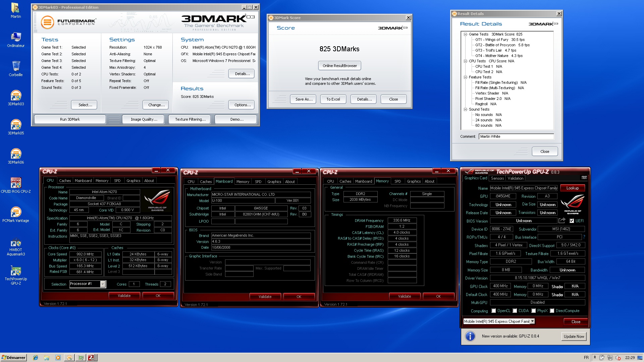This screenshot has height=362, width=644.
Task: Click the taskbar clock showing 22:29
Action: tap(630, 358)
